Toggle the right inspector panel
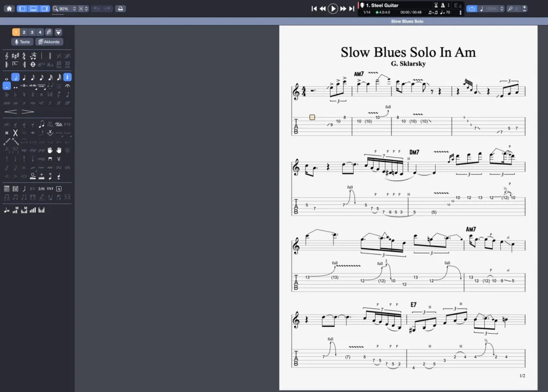The width and height of the screenshot is (548, 392). tap(45, 9)
